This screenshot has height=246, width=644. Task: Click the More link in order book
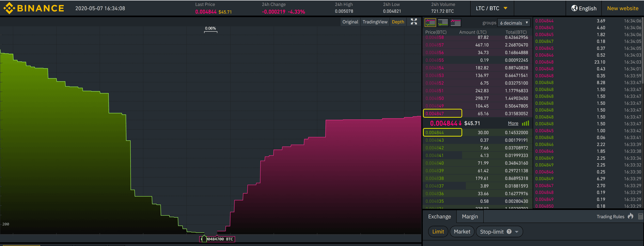click(513, 123)
